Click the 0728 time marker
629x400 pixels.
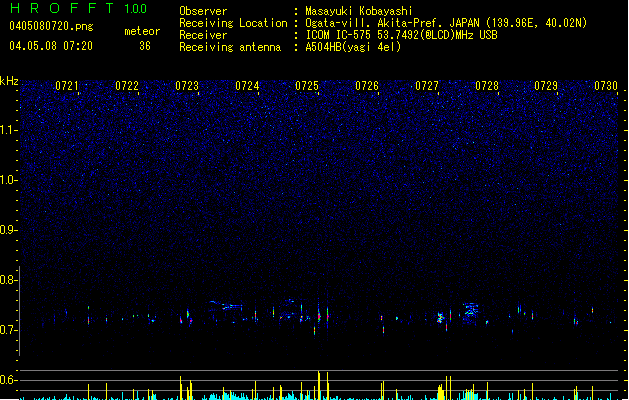pyautogui.click(x=487, y=86)
